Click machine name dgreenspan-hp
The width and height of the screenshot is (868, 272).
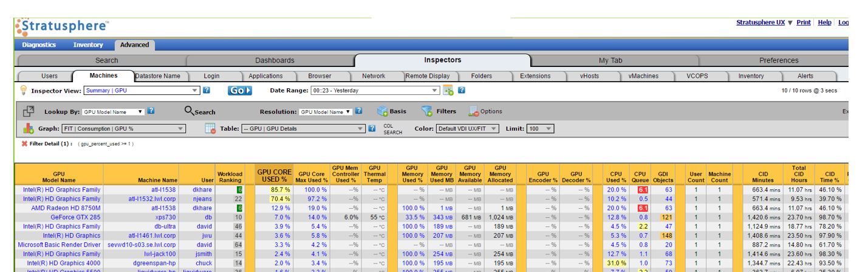pyautogui.click(x=155, y=263)
